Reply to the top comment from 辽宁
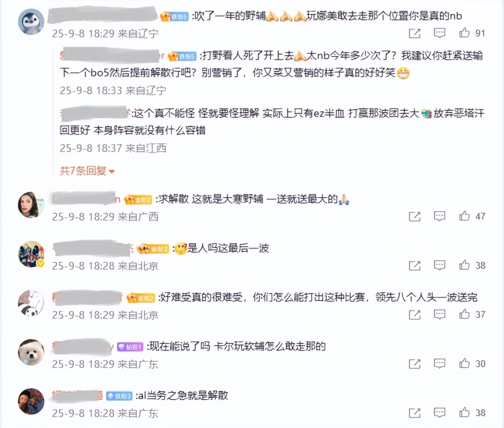This screenshot has width=504, height=428. pyautogui.click(x=439, y=33)
